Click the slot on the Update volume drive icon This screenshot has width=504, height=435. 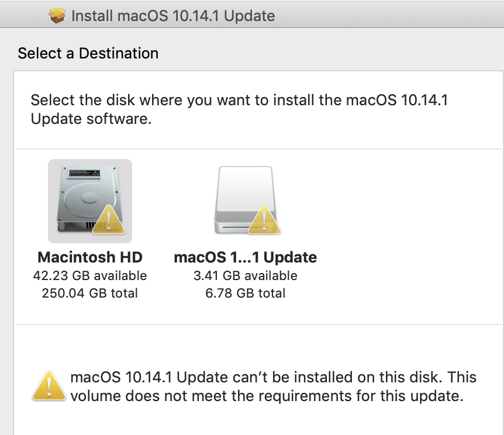(x=234, y=225)
